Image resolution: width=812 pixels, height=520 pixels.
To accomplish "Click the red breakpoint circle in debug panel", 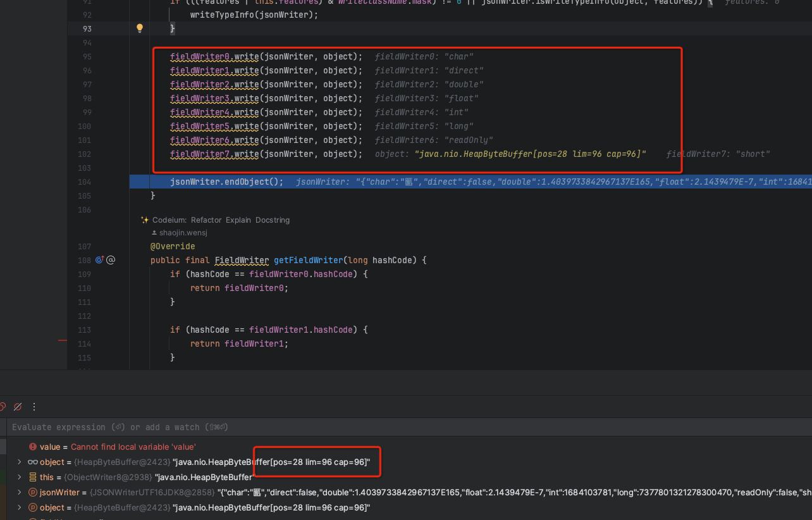I will tap(3, 407).
